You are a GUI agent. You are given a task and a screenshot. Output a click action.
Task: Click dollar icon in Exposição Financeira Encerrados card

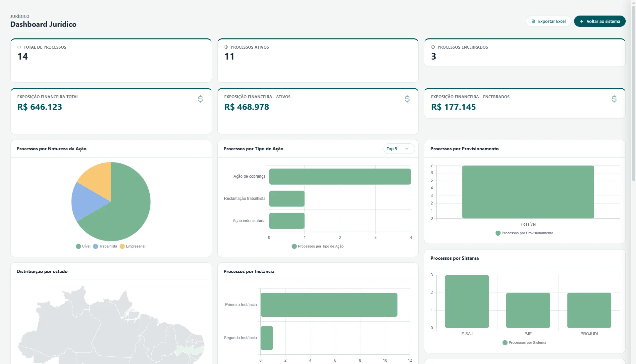click(614, 99)
